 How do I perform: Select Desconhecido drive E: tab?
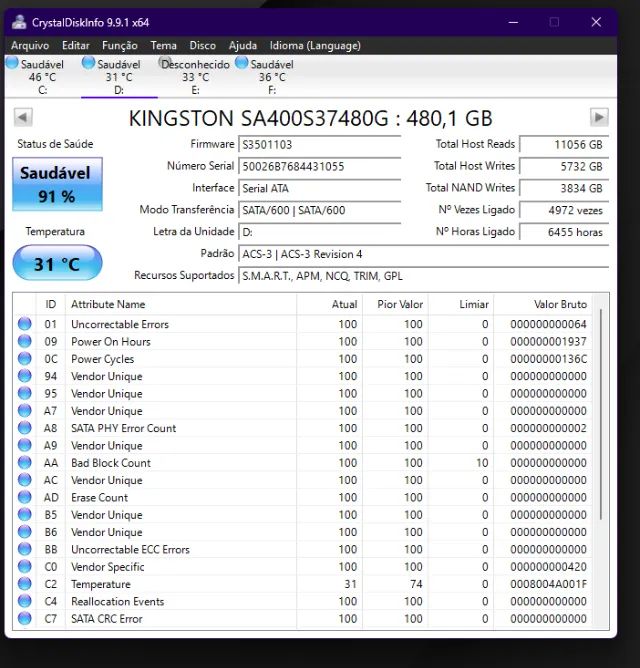point(194,76)
